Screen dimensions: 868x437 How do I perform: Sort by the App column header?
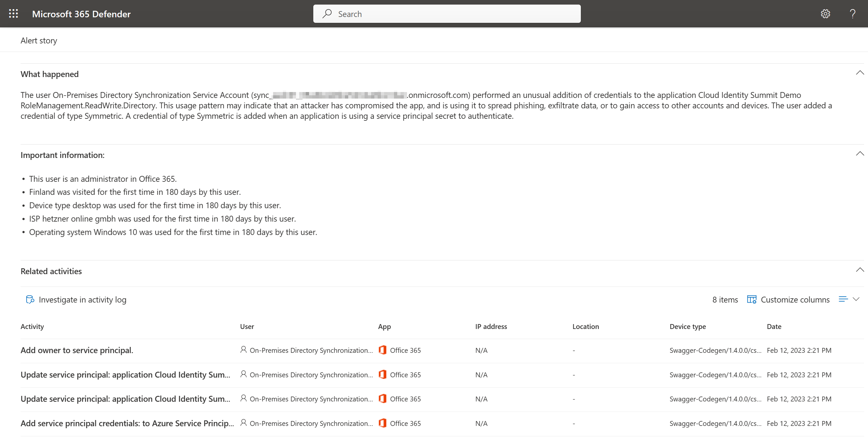click(385, 327)
